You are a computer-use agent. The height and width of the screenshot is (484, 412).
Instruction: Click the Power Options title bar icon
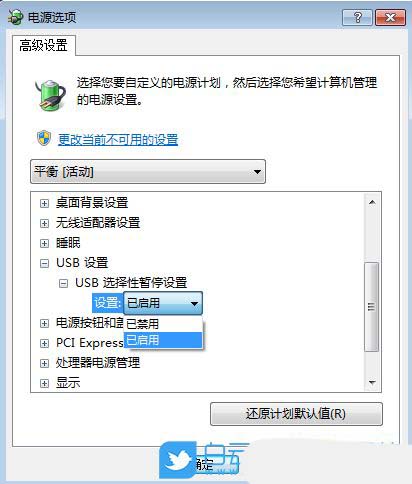pos(16,17)
